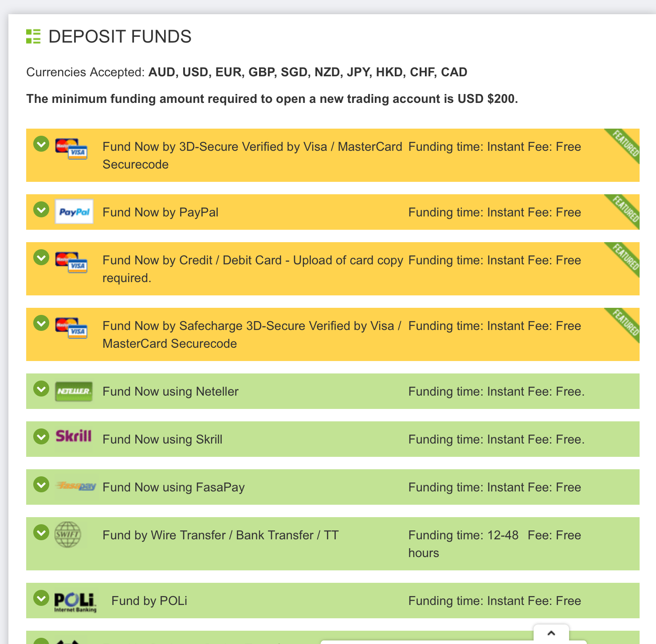
Task: Click the scroll-up arrow tab at bottom
Action: (x=551, y=633)
